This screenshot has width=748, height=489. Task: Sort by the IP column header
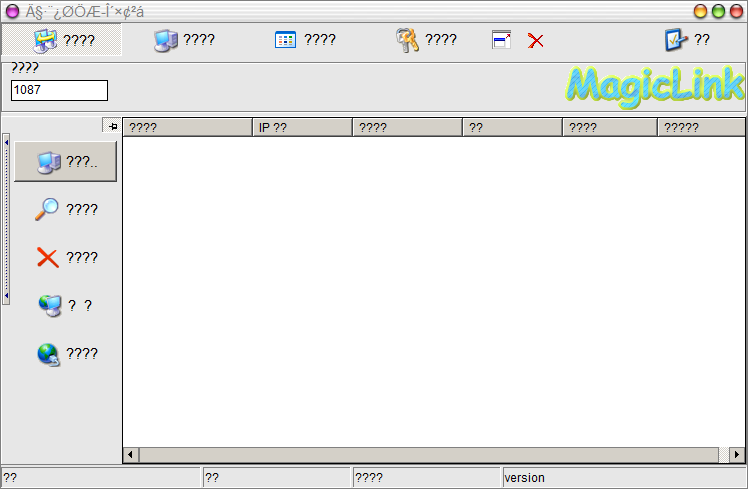[x=302, y=128]
